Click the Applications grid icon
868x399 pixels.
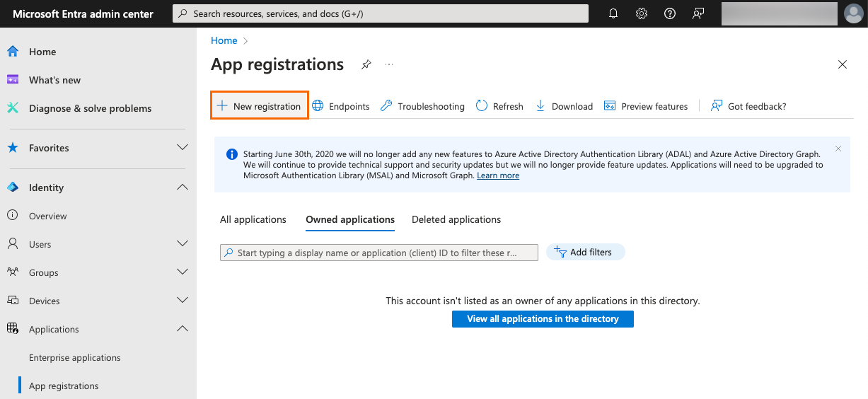pos(13,329)
